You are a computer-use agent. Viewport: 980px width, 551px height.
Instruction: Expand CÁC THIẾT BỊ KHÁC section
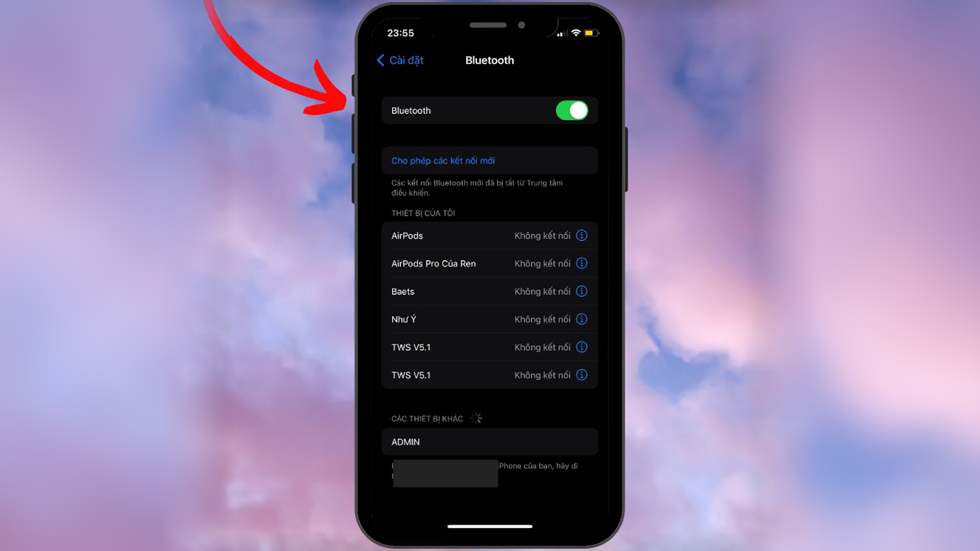(427, 418)
